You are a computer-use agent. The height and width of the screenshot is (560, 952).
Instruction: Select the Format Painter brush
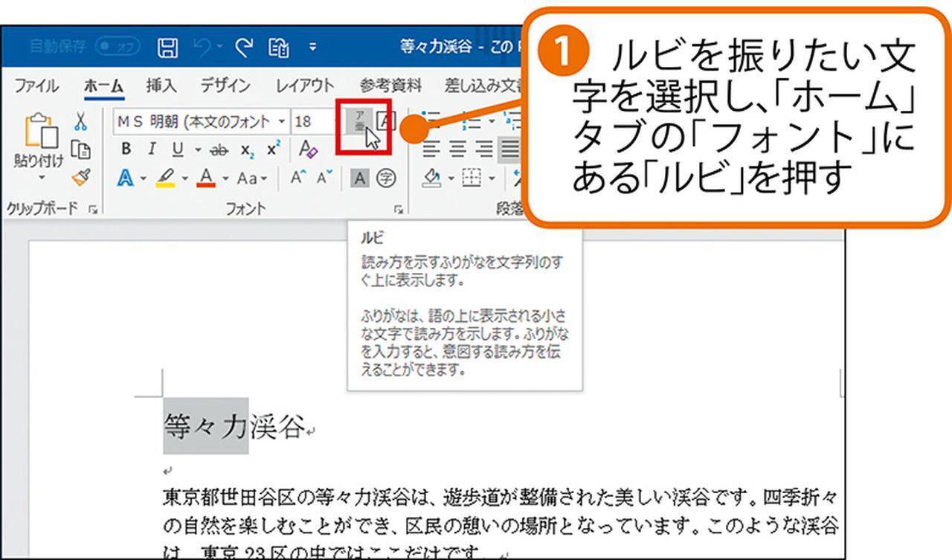[81, 178]
